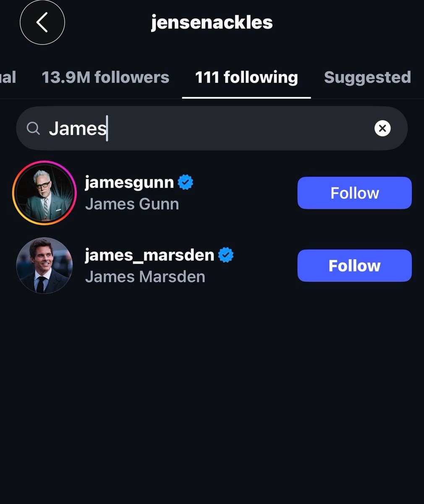Clear the search with the X icon
Image resolution: width=424 pixels, height=504 pixels.
(x=382, y=128)
